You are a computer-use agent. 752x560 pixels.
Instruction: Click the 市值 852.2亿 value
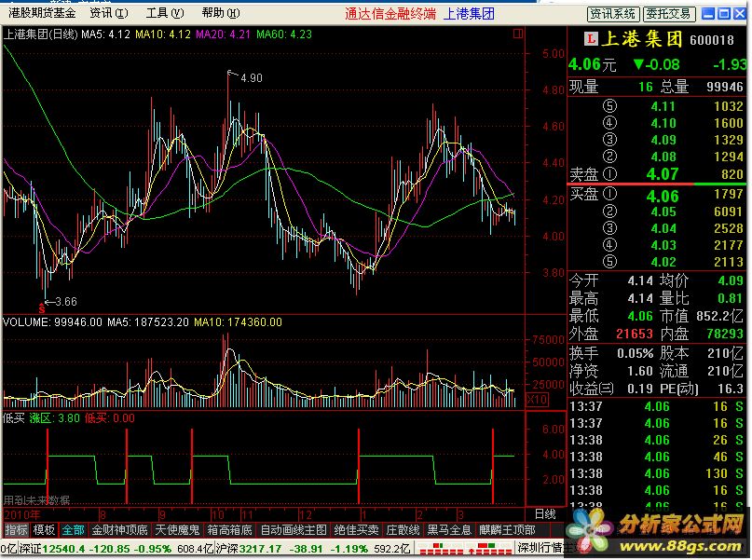click(719, 316)
